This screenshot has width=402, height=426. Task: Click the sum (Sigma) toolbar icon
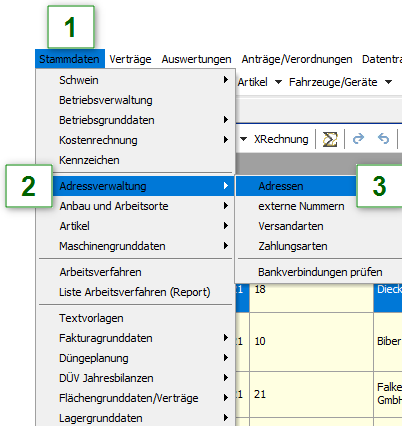coord(330,139)
